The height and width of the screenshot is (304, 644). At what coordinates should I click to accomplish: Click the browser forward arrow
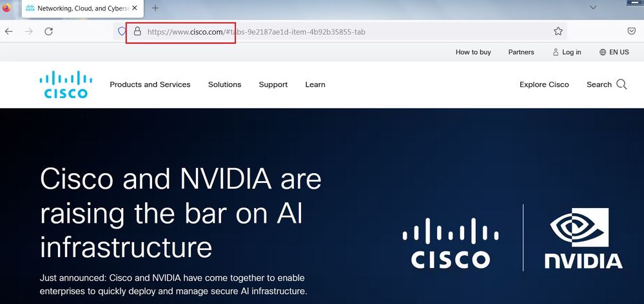(29, 32)
